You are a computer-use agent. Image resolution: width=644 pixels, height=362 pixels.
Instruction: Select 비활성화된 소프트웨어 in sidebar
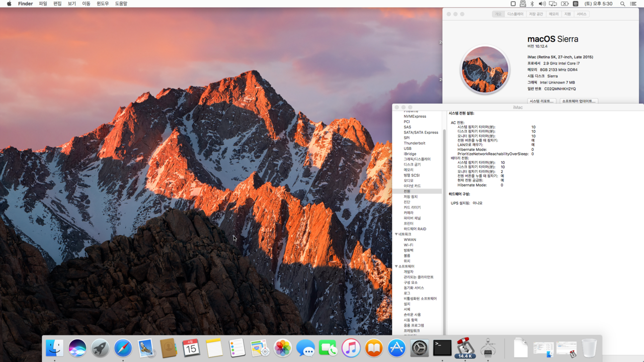click(x=420, y=299)
